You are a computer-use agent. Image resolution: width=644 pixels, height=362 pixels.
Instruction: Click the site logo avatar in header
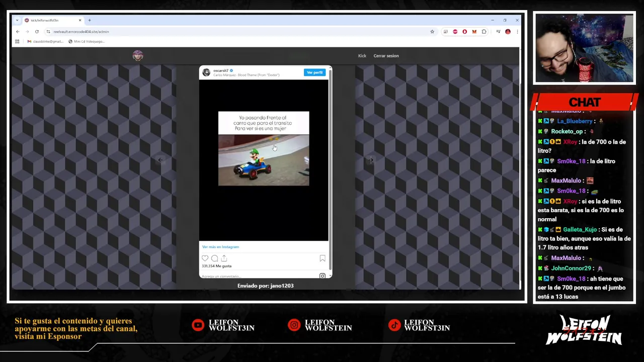coord(138,56)
